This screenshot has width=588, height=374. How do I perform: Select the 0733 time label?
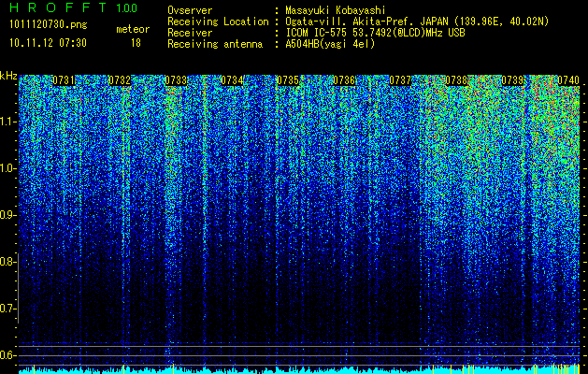click(176, 80)
